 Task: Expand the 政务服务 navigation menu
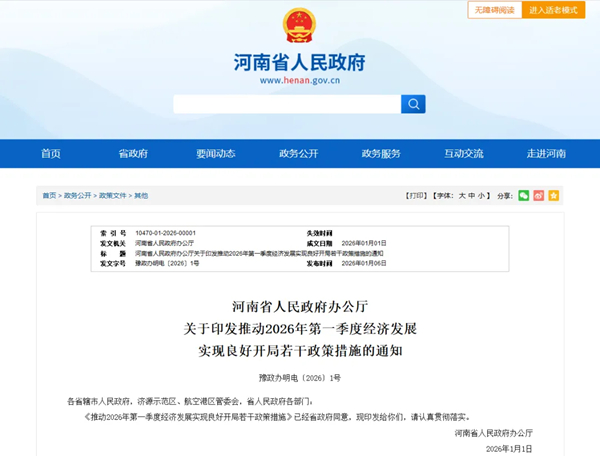coord(381,153)
